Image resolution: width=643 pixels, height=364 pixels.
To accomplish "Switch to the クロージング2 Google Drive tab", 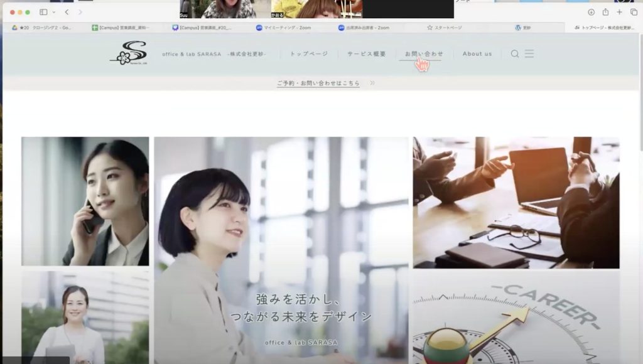I will click(44, 28).
